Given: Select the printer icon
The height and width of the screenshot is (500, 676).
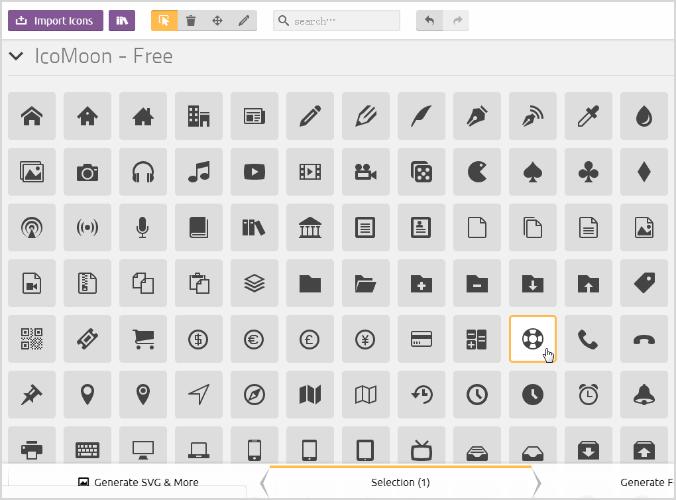Looking at the screenshot, I should (x=32, y=446).
